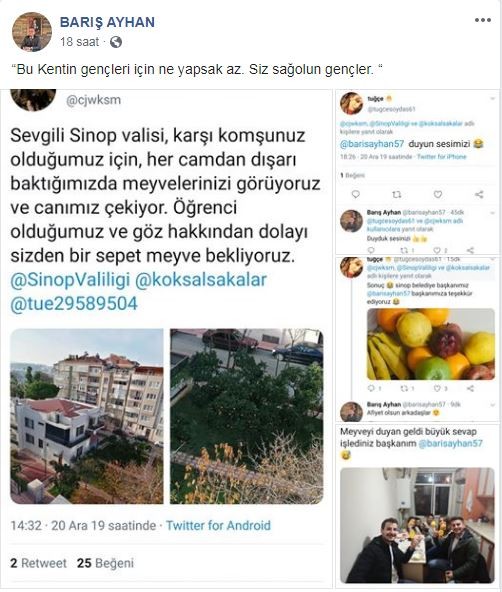The height and width of the screenshot is (592, 502).
Task: View the 25 Beğeni likes list
Action: click(105, 563)
